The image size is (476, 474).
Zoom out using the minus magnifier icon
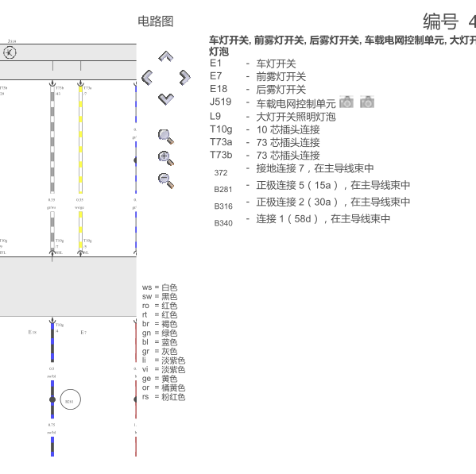(166, 180)
